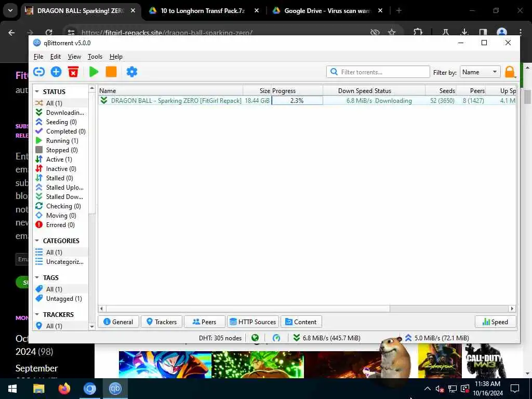Click the 2.3% progress bar
The image size is (532, 399).
click(297, 100)
